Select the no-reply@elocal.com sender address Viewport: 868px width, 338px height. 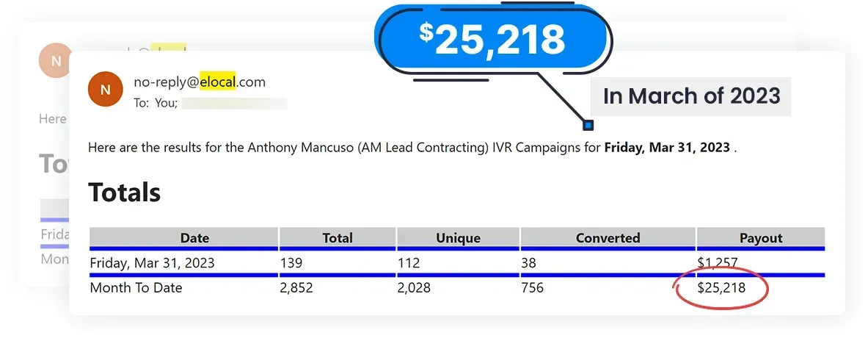200,82
